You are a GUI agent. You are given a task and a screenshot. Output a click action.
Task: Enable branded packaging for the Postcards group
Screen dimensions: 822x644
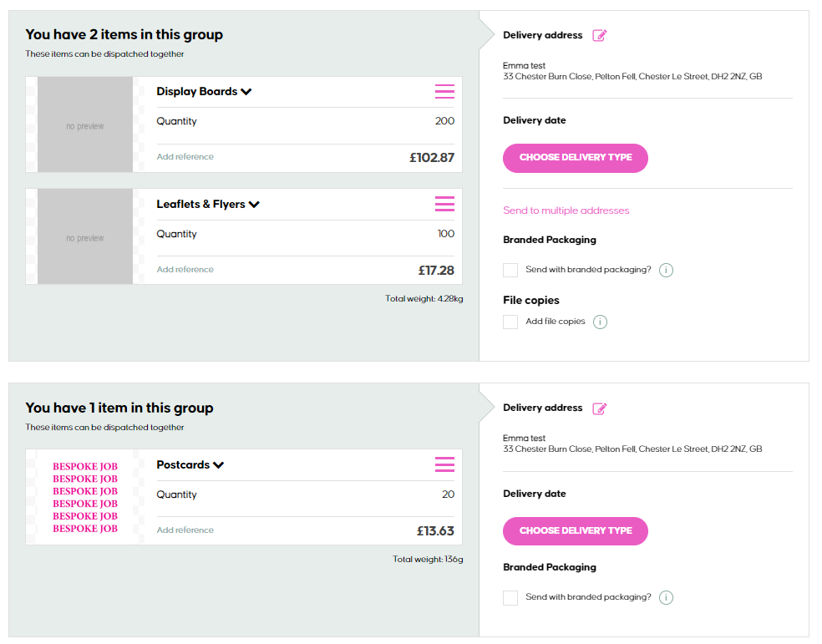(x=510, y=597)
